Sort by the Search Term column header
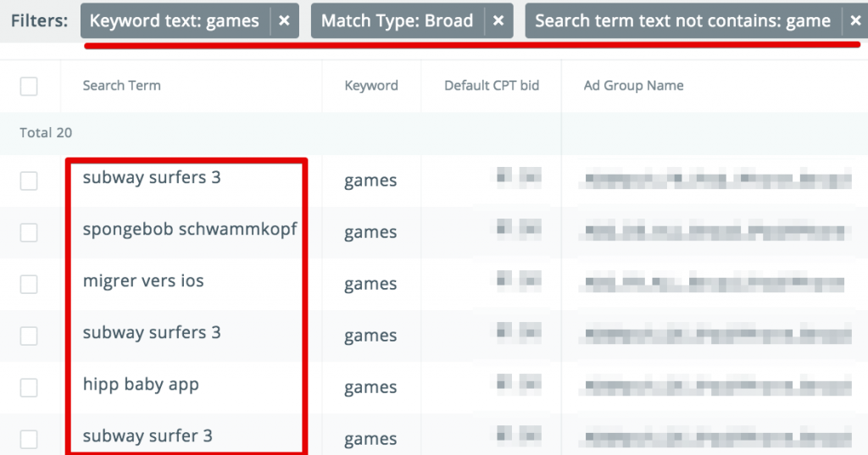This screenshot has height=455, width=868. click(122, 86)
